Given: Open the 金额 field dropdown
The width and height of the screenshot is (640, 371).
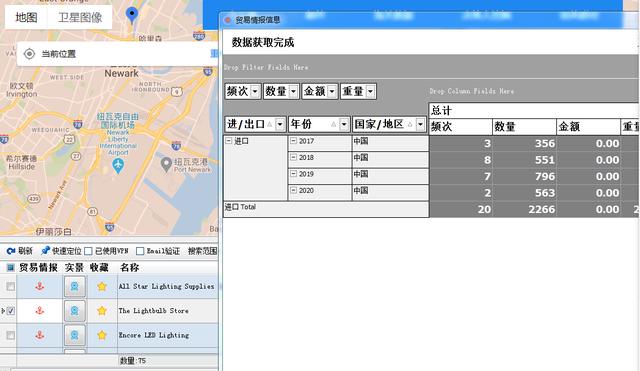Looking at the screenshot, I should click(332, 91).
